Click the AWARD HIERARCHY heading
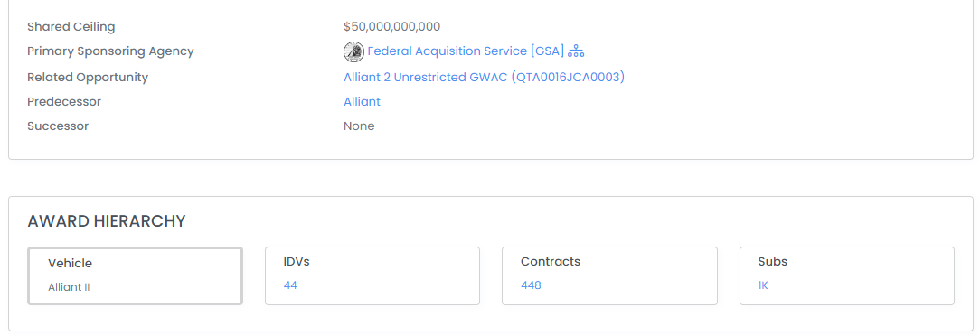The height and width of the screenshot is (336, 980). pos(107,221)
